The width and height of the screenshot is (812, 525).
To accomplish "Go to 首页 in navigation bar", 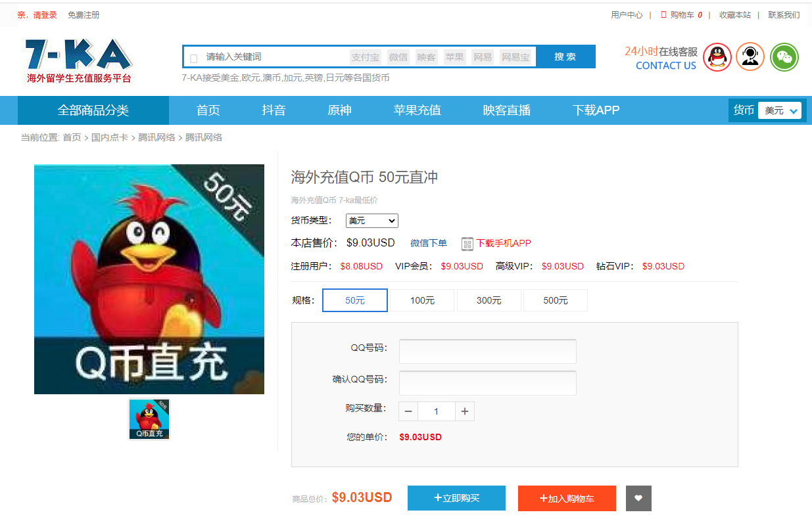I will 208,110.
